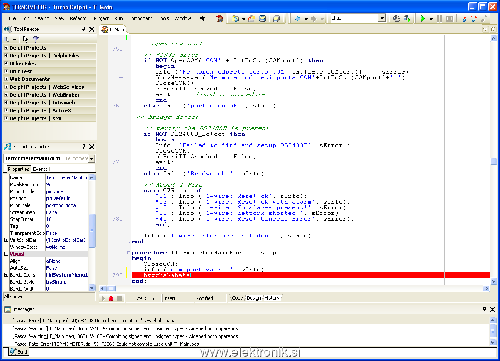Click the Delphi helmet icon in toolbar
Image resolution: width=500 pixels, height=361 pixels.
219,19
